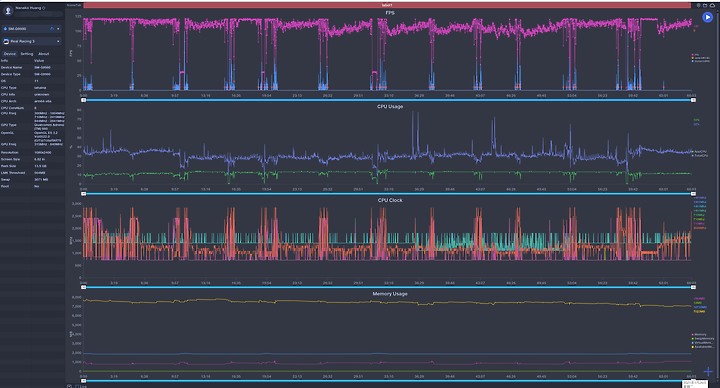Toggle the Memory series in the legend
This screenshot has width=720, height=388.
click(699, 334)
